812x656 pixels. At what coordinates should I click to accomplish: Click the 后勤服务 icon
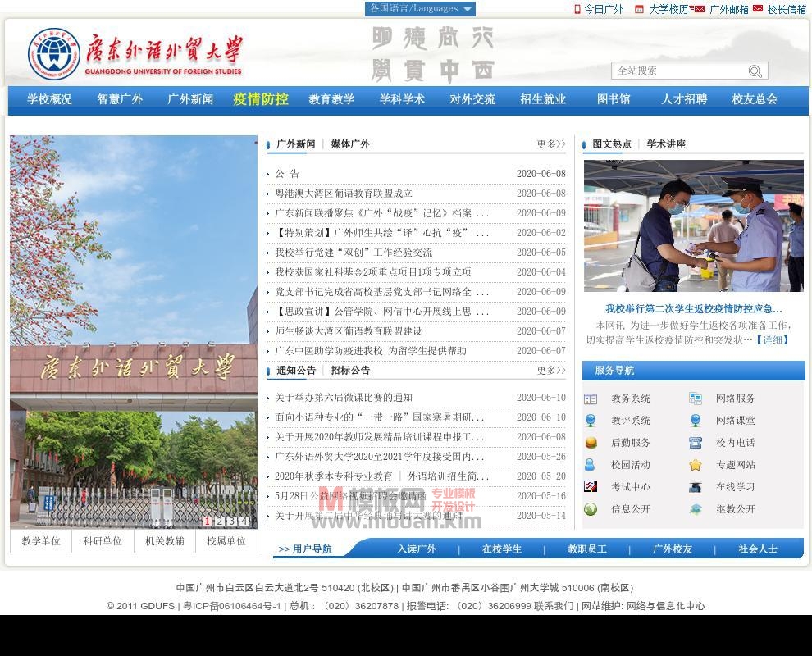pyautogui.click(x=591, y=443)
